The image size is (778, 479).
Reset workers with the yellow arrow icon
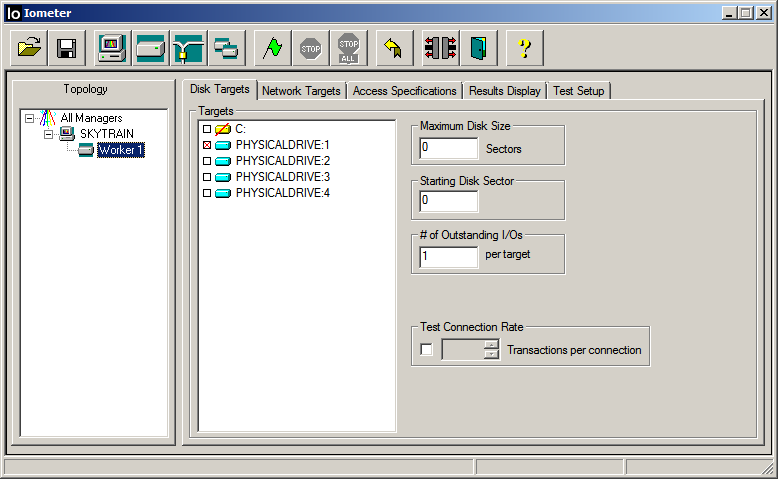click(394, 48)
